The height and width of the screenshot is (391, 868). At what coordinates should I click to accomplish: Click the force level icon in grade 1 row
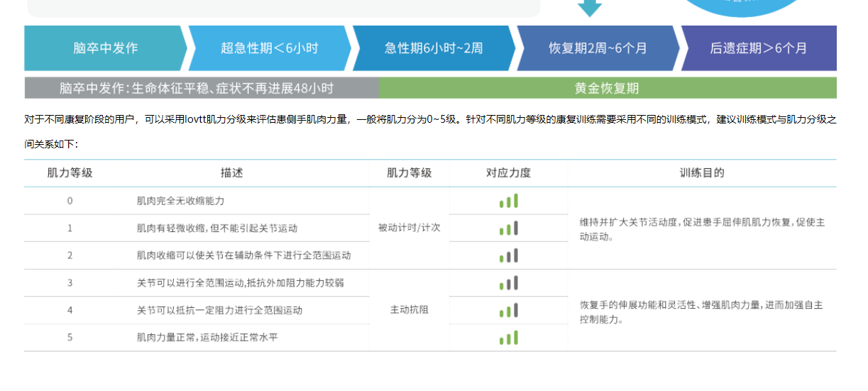click(x=508, y=228)
